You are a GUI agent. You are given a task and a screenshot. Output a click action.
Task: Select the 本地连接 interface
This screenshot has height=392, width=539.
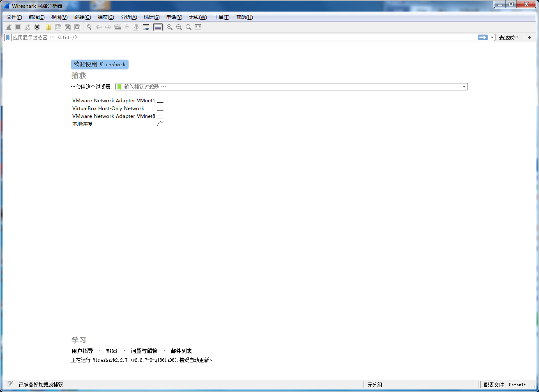(82, 124)
